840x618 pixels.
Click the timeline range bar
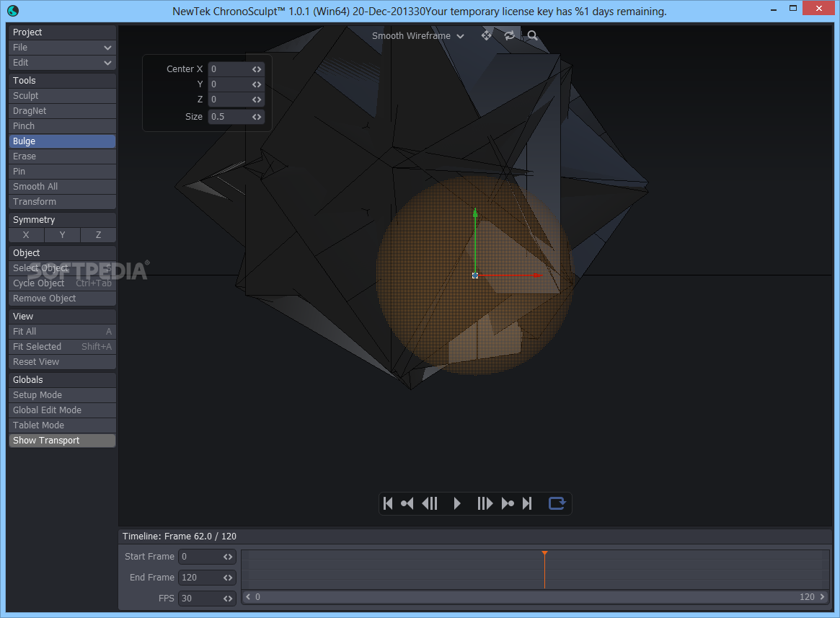(x=535, y=596)
